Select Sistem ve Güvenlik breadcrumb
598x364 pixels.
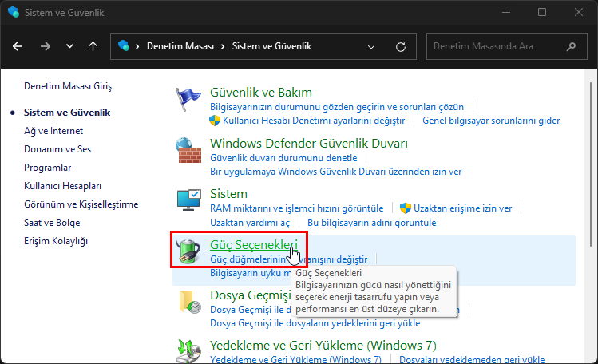click(x=271, y=46)
